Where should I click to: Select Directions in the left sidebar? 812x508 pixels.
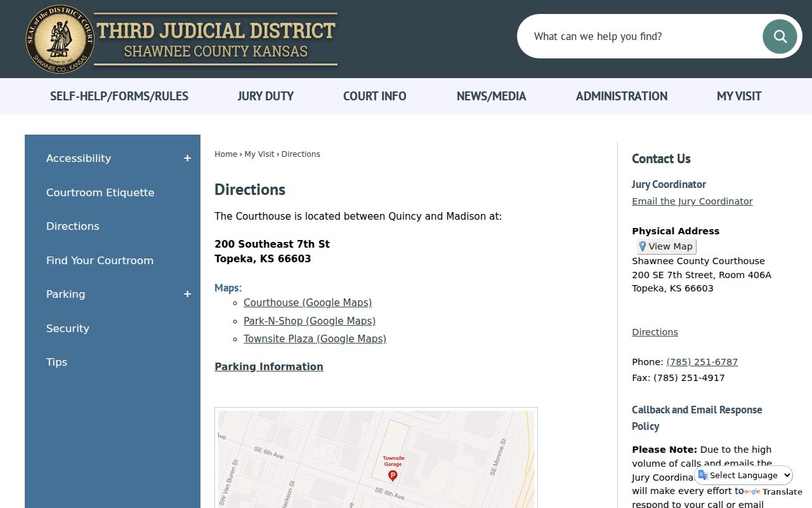click(73, 226)
